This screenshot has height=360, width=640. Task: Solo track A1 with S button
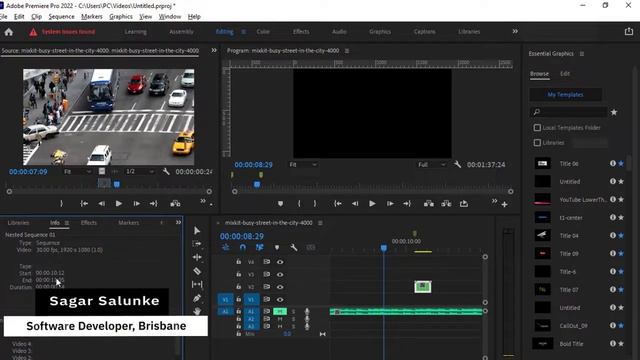pyautogui.click(x=293, y=311)
